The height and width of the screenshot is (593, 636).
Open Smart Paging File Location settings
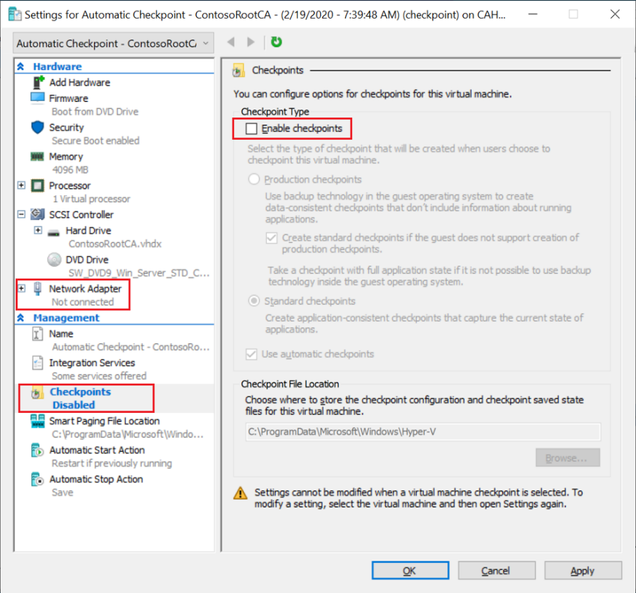pos(104,421)
